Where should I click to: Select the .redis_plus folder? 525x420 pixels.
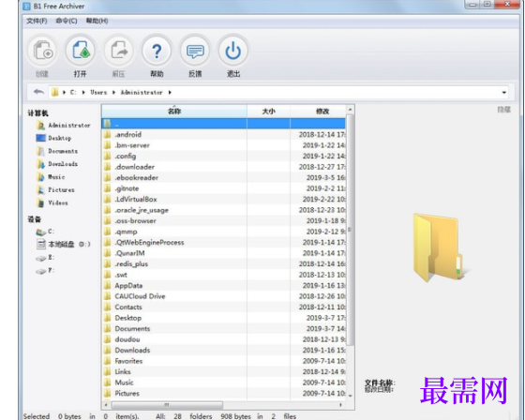point(223,264)
